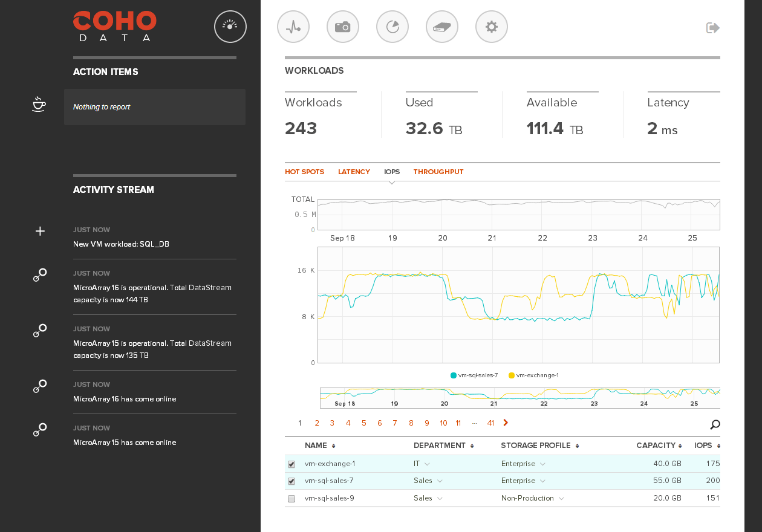Click the workload search magnifier icon

715,424
